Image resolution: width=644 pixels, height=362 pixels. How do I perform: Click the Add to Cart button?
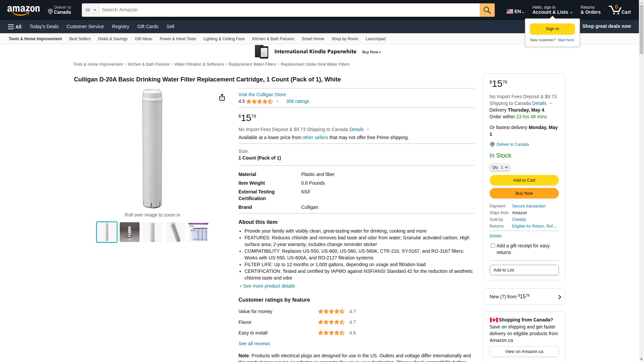524,180
